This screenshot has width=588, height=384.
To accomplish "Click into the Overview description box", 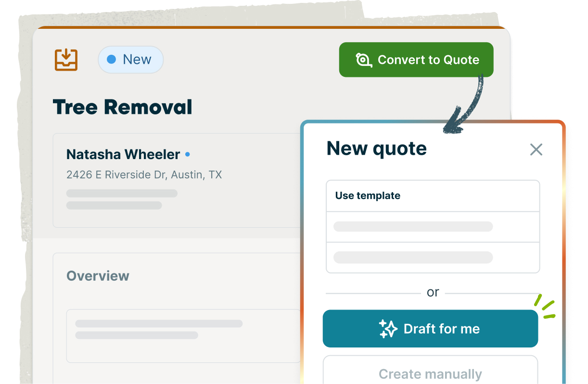I will [x=183, y=335].
